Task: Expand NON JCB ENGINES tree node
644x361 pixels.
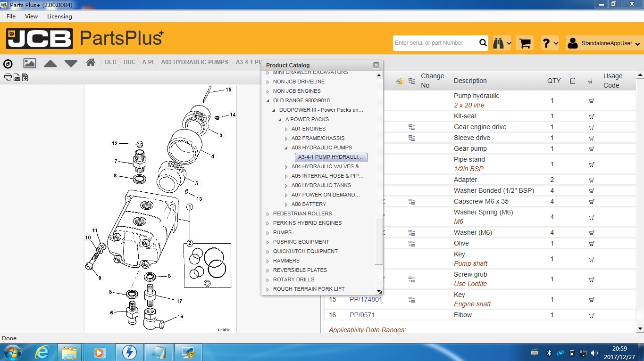Action: 268,91
